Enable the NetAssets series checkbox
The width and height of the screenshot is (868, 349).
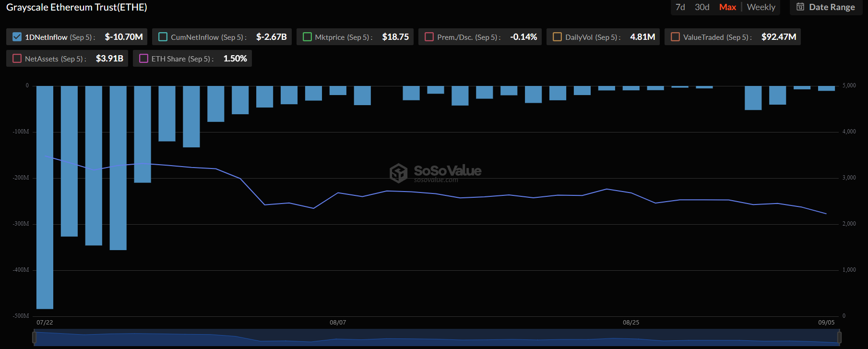(x=17, y=59)
